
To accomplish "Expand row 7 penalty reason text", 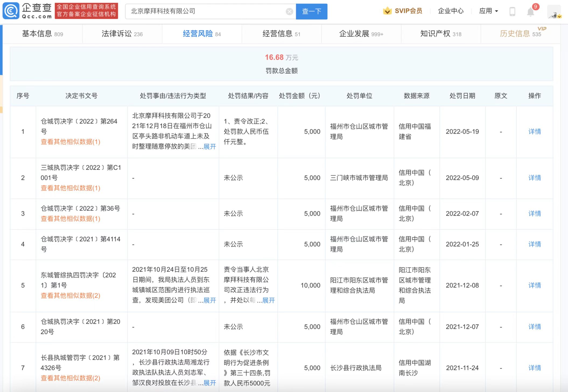I will tap(209, 383).
